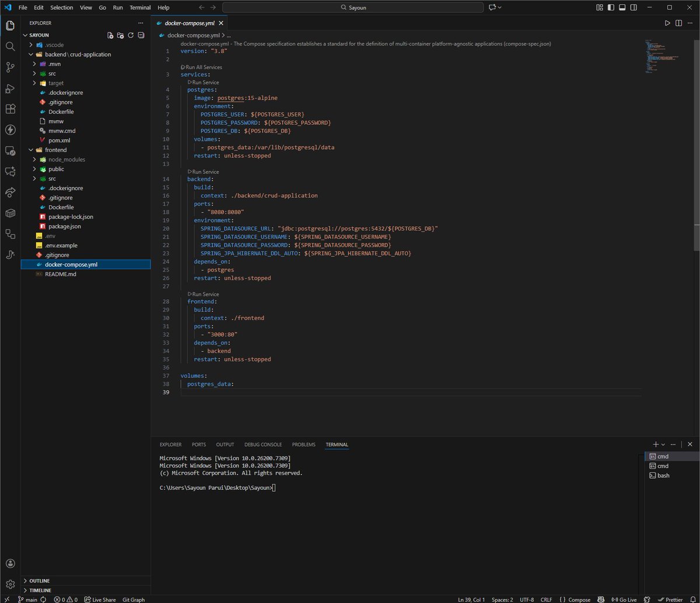Click Prettier status bar item

click(669, 599)
